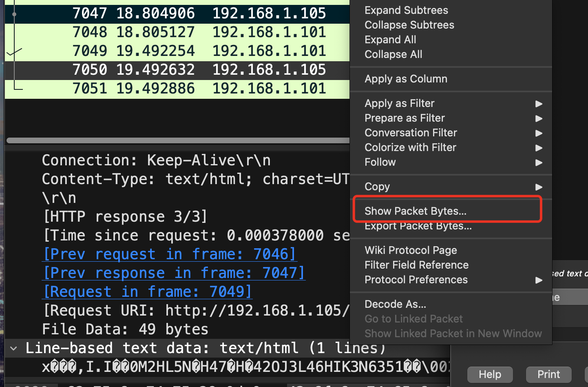Open Wiki Protocol Page
Viewport: 588px width, 387px height.
(x=411, y=251)
